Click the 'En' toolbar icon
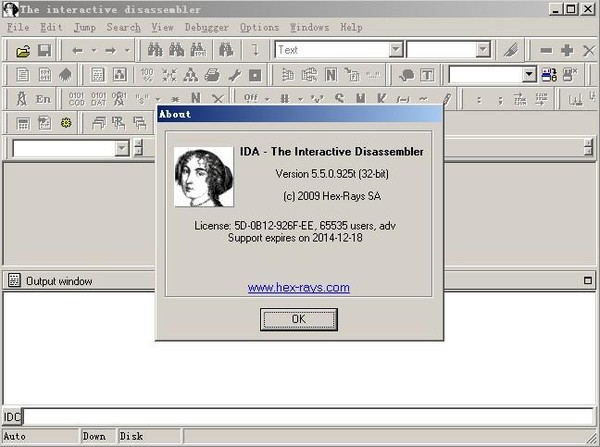Screen dimensions: 600x447 [x=43, y=99]
